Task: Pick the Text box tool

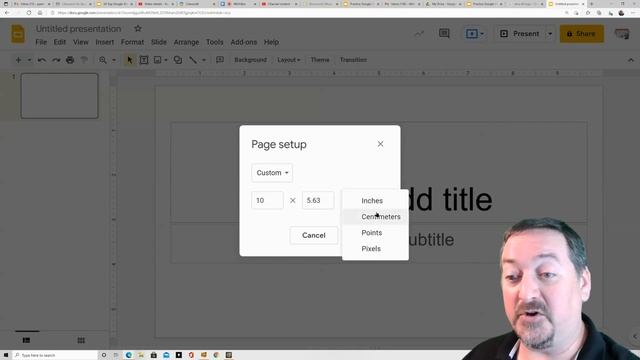Action: point(144,60)
